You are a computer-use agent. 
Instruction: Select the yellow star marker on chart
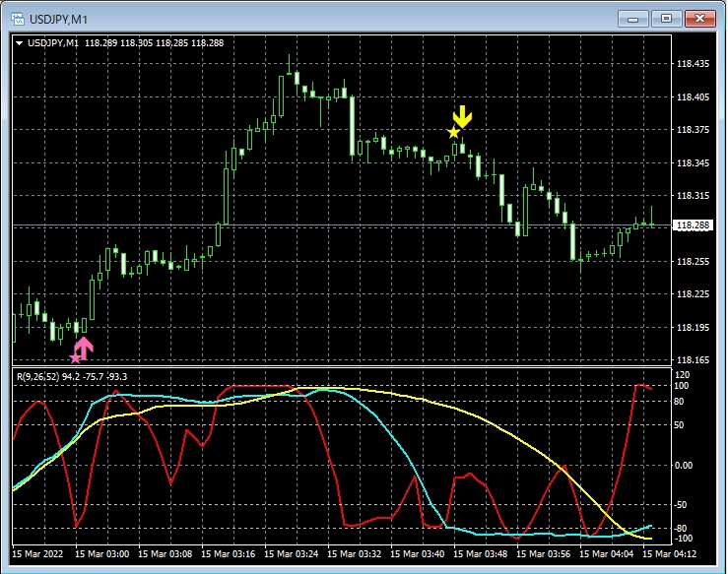(x=453, y=132)
